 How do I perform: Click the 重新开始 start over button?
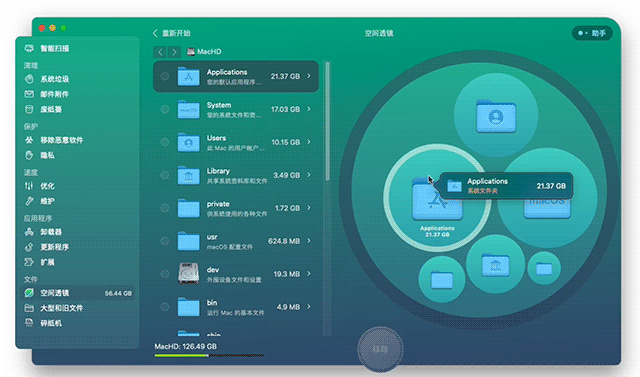pyautogui.click(x=171, y=33)
